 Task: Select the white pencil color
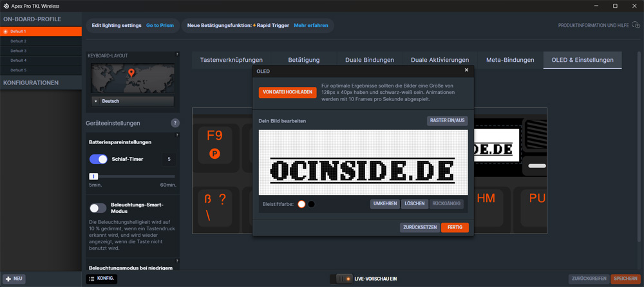[301, 204]
